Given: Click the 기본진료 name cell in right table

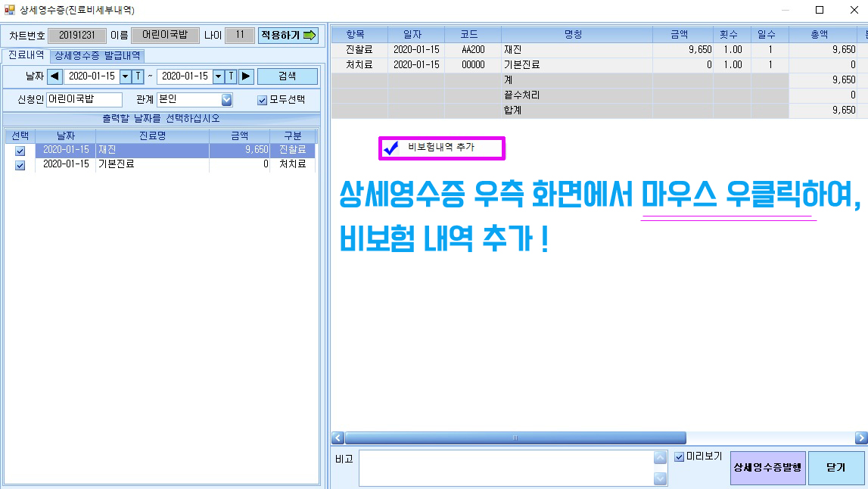Looking at the screenshot, I should tap(577, 65).
